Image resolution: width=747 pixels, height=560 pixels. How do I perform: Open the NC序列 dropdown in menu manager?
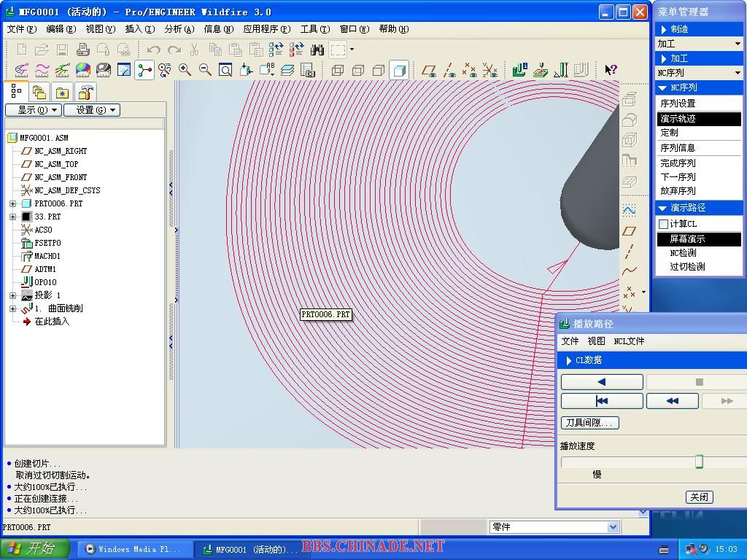tap(699, 73)
